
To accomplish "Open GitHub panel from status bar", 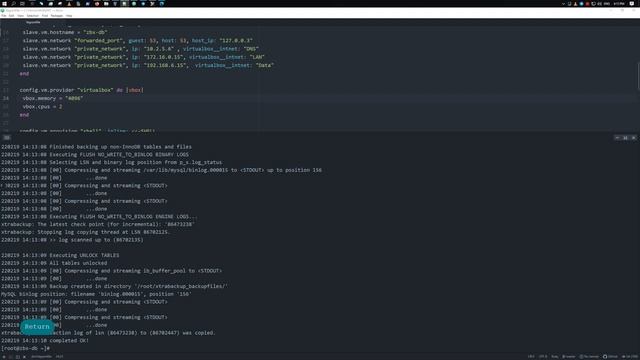I will [611, 357].
